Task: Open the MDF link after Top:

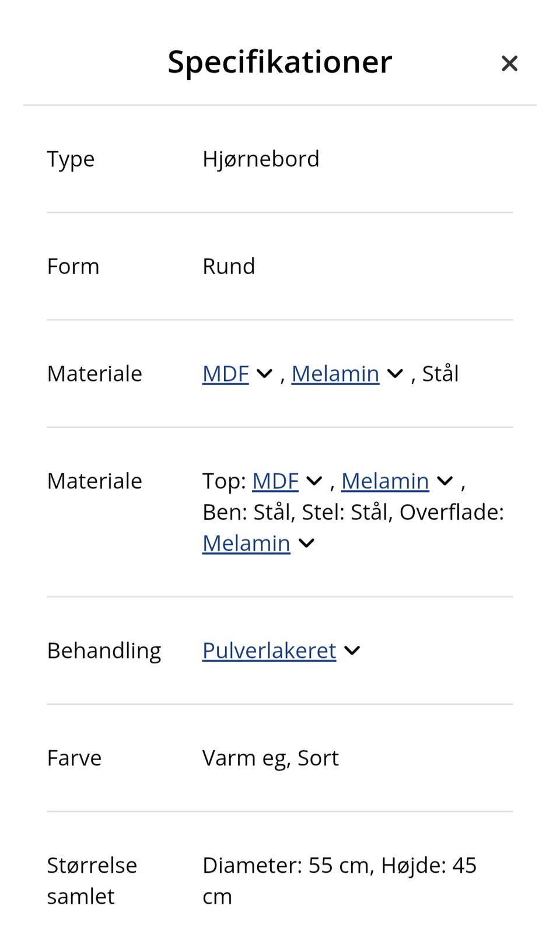Action: click(274, 481)
